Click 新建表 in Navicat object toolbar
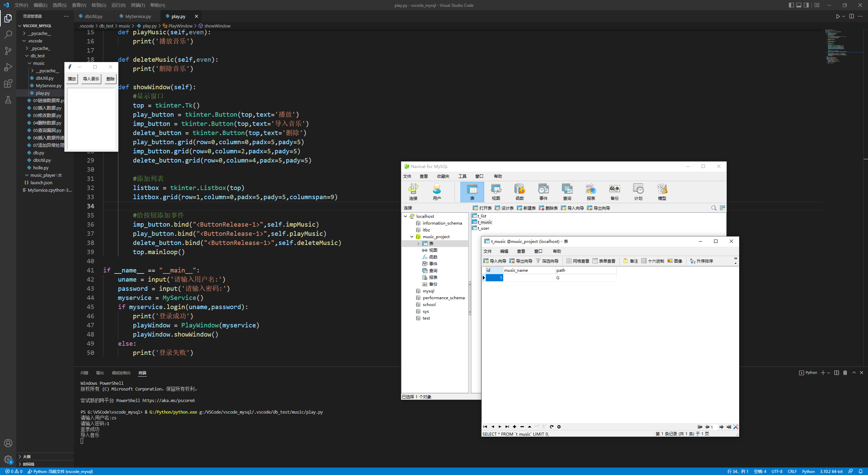The width and height of the screenshot is (868, 475). coord(527,208)
